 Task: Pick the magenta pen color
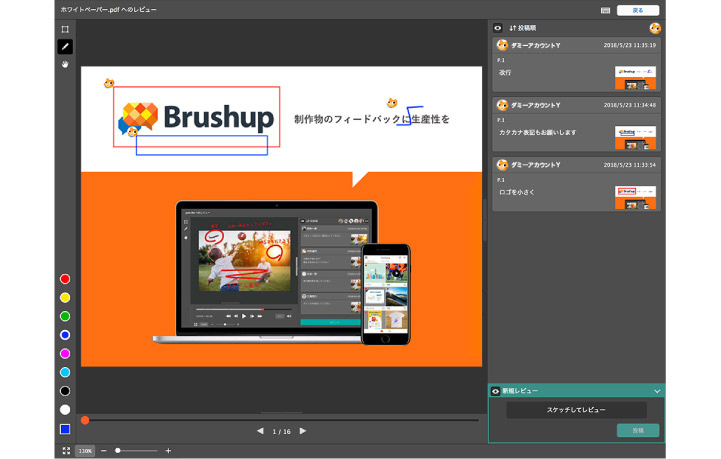click(x=65, y=354)
